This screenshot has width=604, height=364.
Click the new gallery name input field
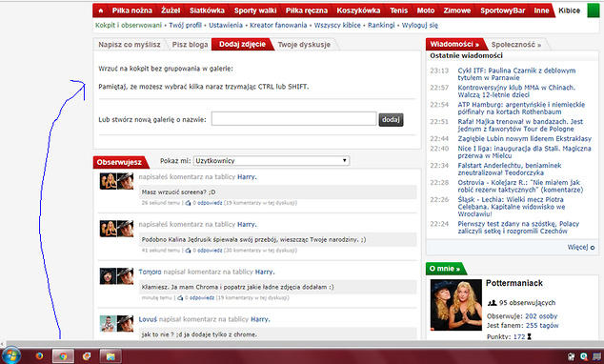click(x=294, y=119)
